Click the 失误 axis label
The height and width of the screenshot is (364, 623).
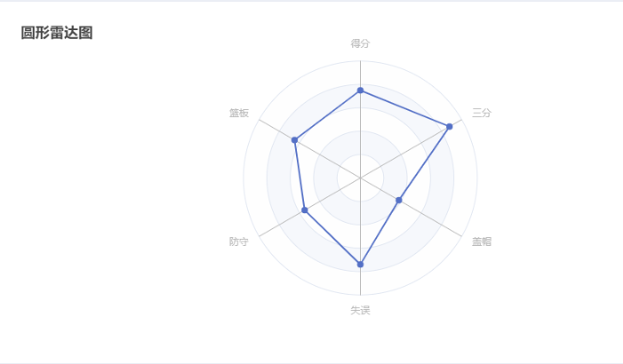[360, 311]
